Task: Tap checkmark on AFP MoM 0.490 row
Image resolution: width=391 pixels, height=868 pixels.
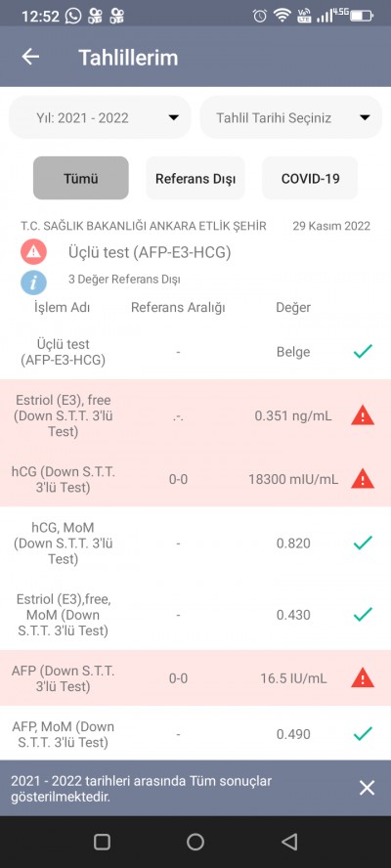Action: coord(363,734)
